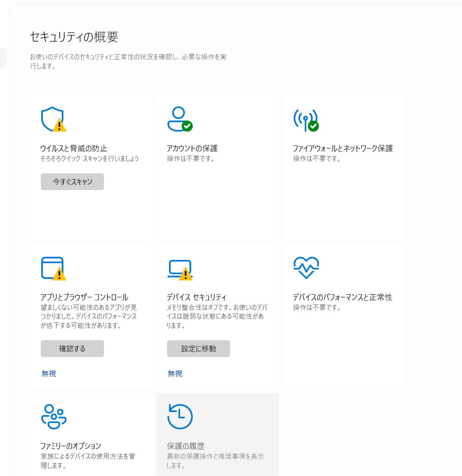Click the 望ましくない可能性のあるアプリ description text
The width and height of the screenshot is (462, 476).
tap(89, 316)
